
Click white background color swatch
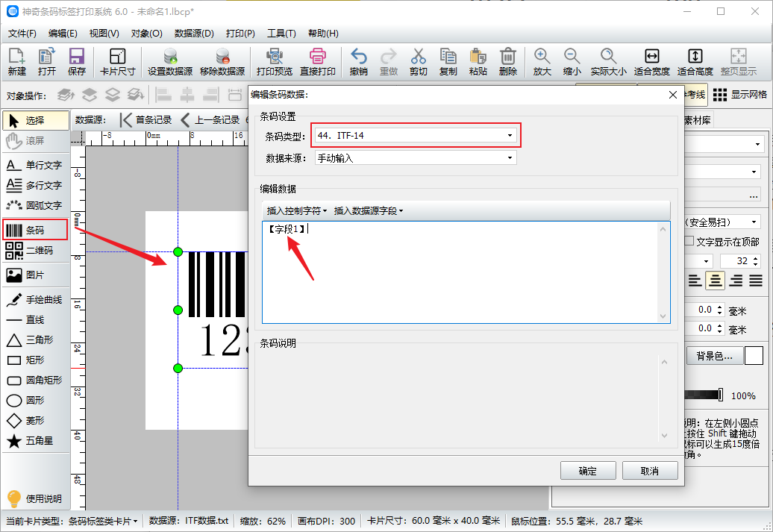(754, 356)
